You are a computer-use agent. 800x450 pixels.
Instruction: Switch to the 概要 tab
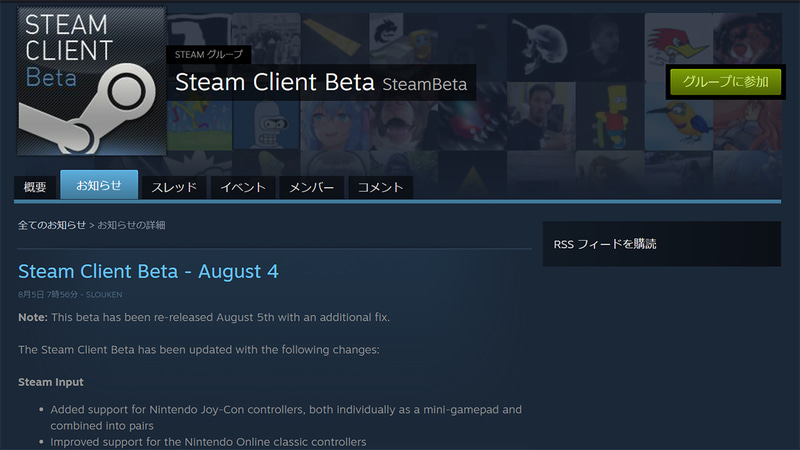pyautogui.click(x=35, y=187)
